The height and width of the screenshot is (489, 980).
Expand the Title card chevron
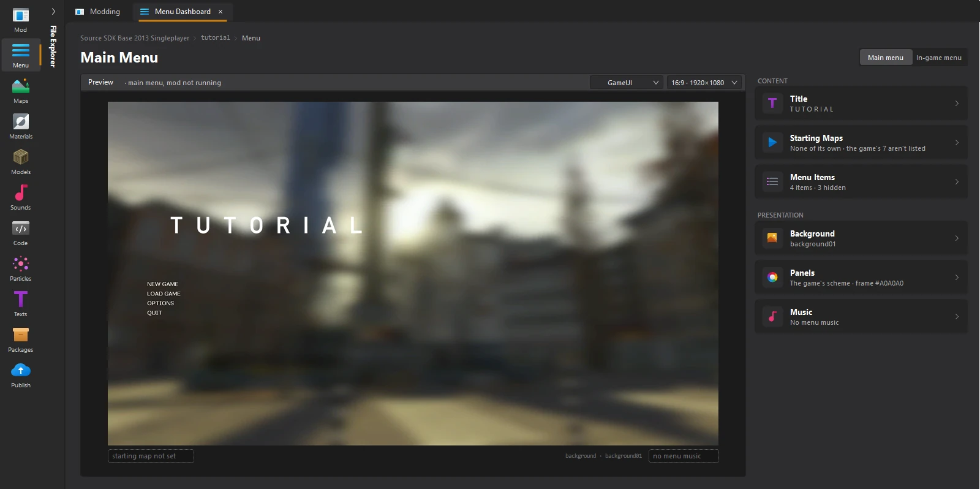point(957,104)
